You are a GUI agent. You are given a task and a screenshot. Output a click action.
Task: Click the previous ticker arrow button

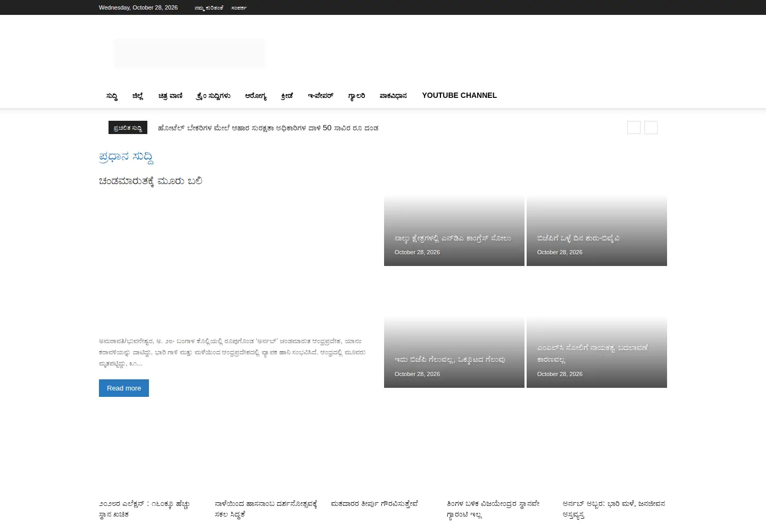634,128
